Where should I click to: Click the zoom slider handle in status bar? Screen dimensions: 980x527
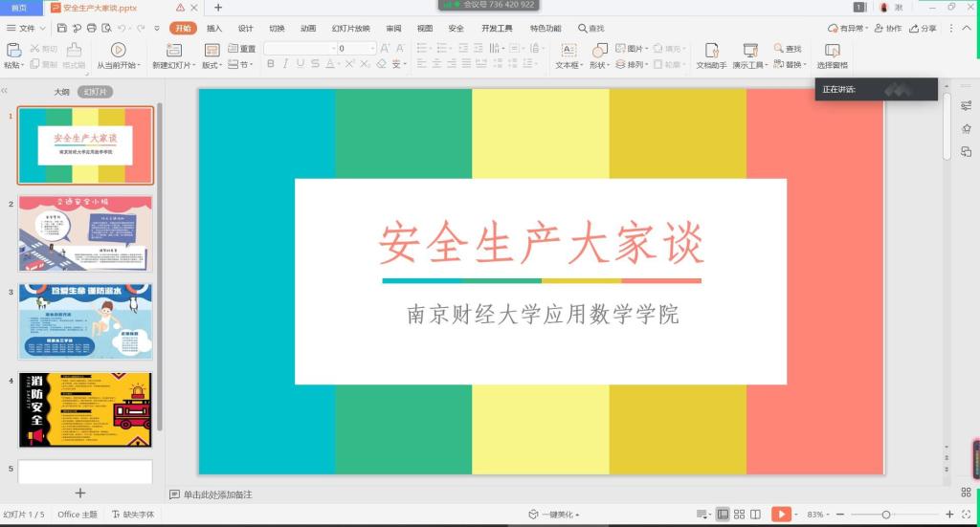pos(886,515)
